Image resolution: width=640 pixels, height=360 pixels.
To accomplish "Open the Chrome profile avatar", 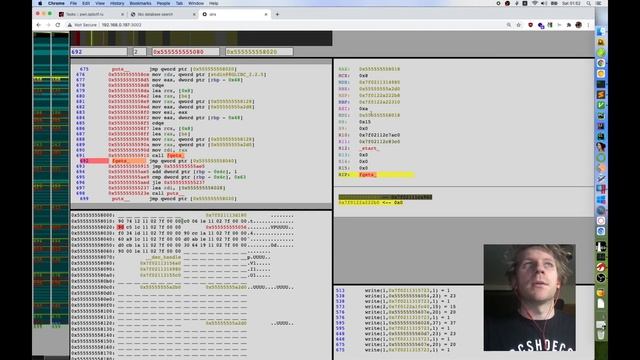I will (578, 25).
